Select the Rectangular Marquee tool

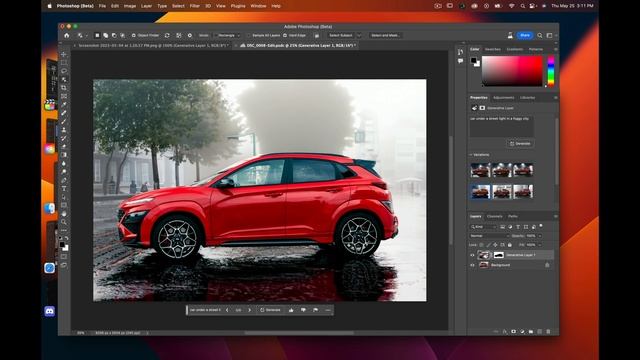pos(64,62)
